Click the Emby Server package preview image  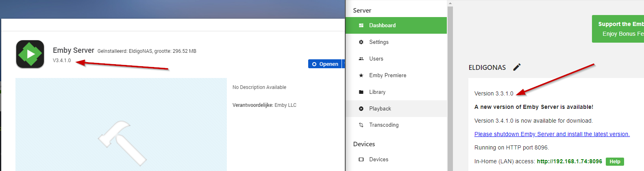pyautogui.click(x=121, y=124)
